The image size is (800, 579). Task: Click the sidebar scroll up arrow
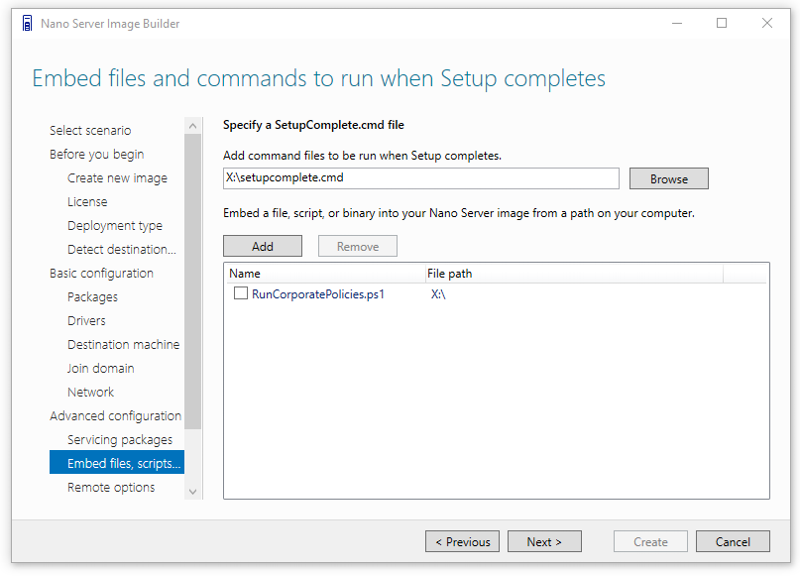coord(192,125)
